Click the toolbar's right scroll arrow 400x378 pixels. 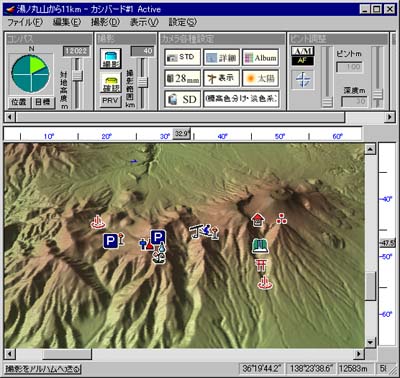point(390,117)
